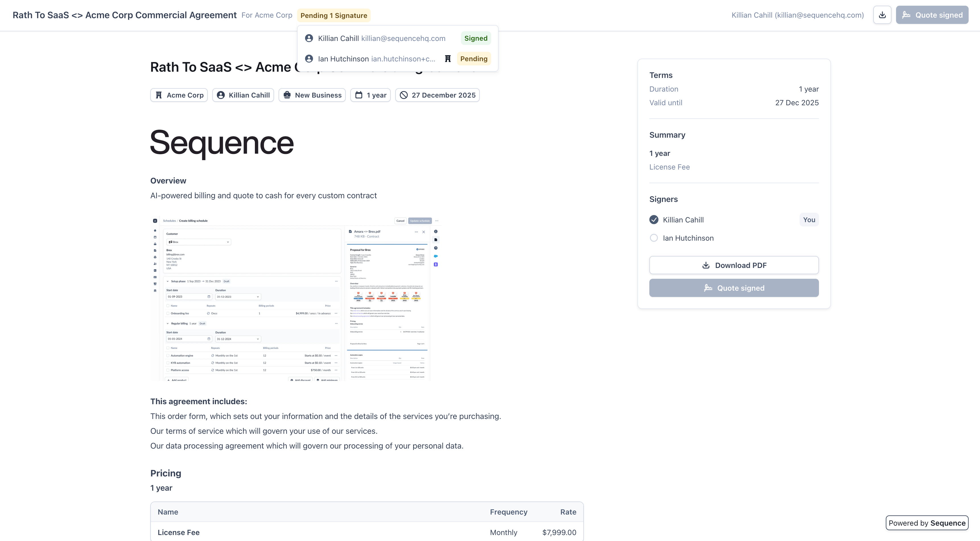This screenshot has width=980, height=541.
Task: Click the Pending status for Ian Hutchinson
Action: tap(474, 59)
